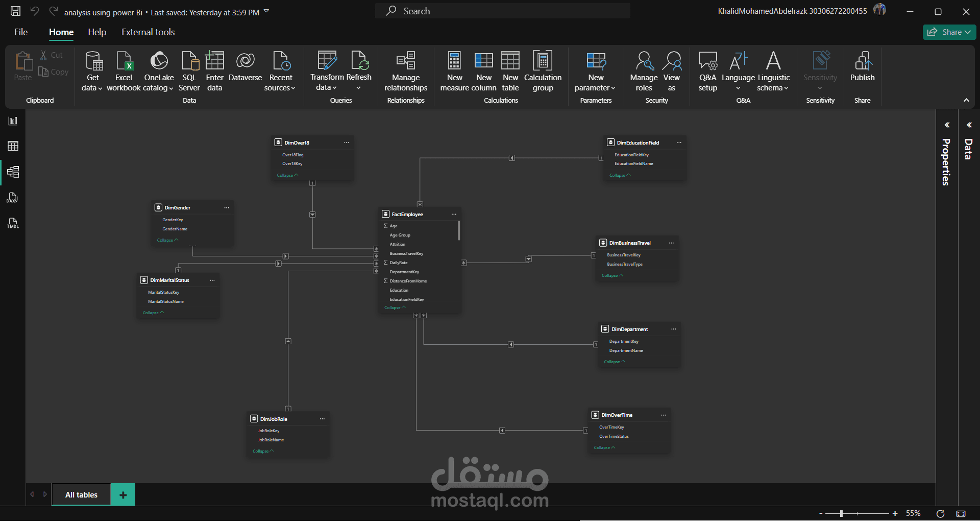
Task: Switch to the Help ribbon tab
Action: pos(97,32)
